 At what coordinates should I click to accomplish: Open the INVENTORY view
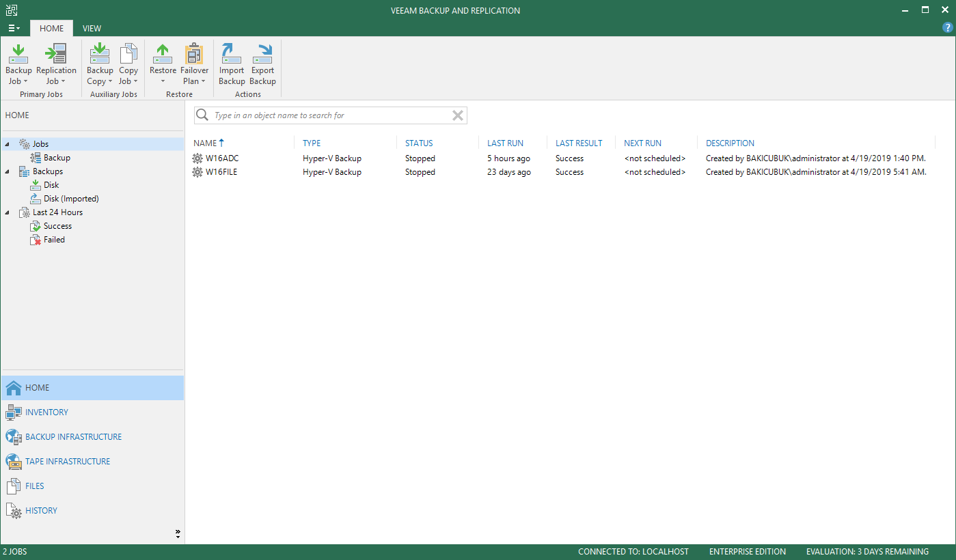pyautogui.click(x=46, y=412)
